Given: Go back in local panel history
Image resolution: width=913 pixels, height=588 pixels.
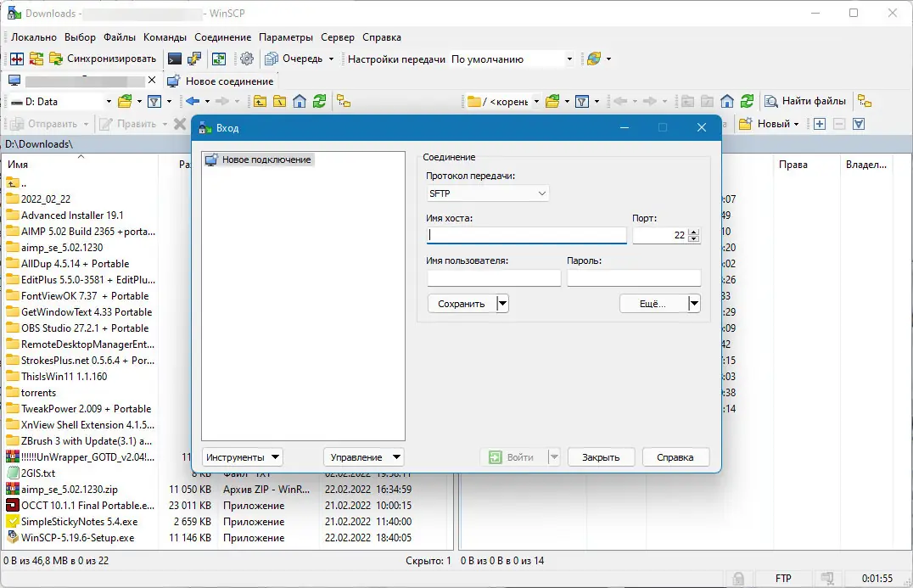Looking at the screenshot, I should (193, 101).
